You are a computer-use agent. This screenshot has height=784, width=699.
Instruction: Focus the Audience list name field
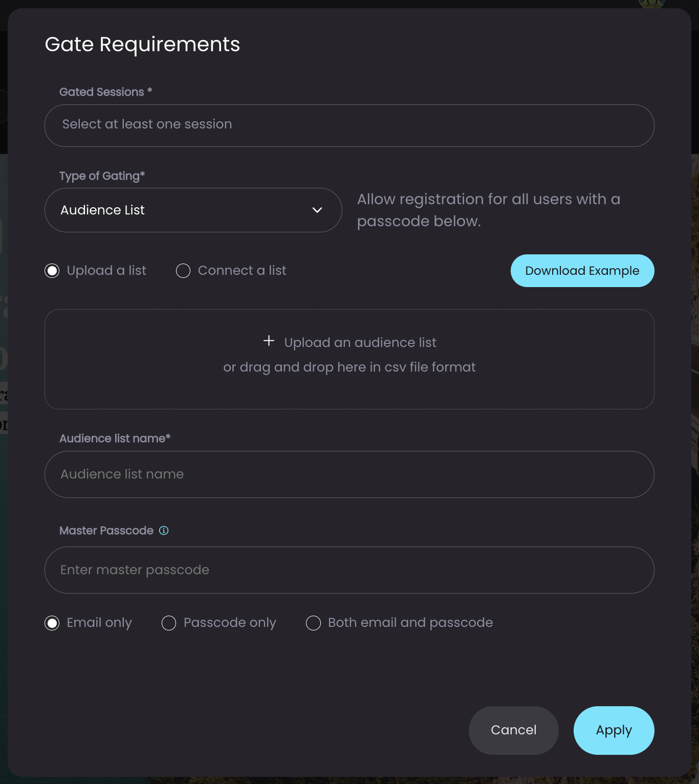click(349, 474)
